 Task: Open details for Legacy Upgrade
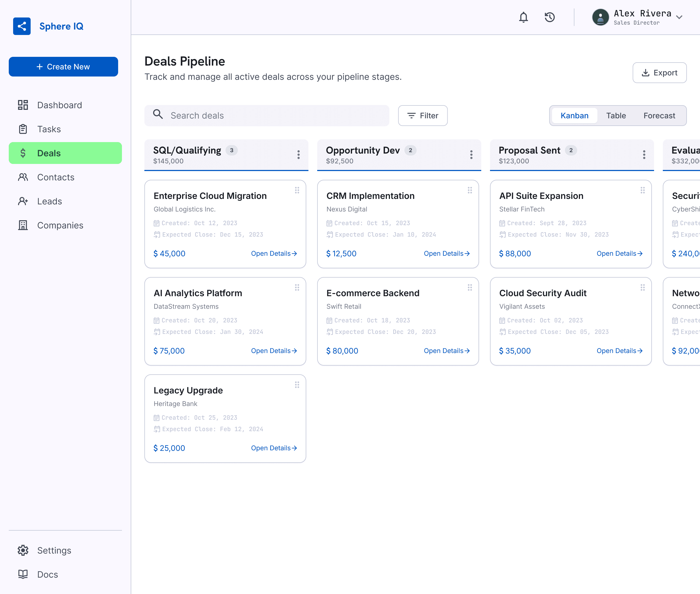click(x=274, y=448)
